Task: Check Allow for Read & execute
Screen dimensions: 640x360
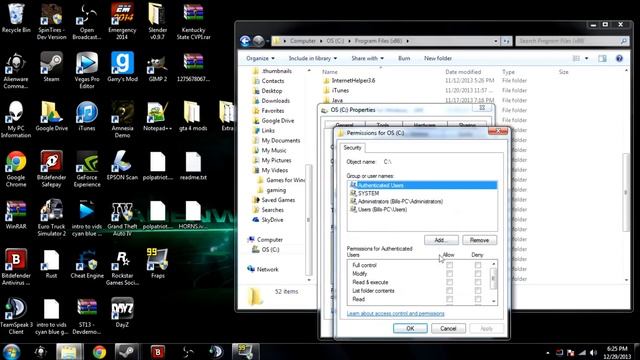Action: (449, 282)
